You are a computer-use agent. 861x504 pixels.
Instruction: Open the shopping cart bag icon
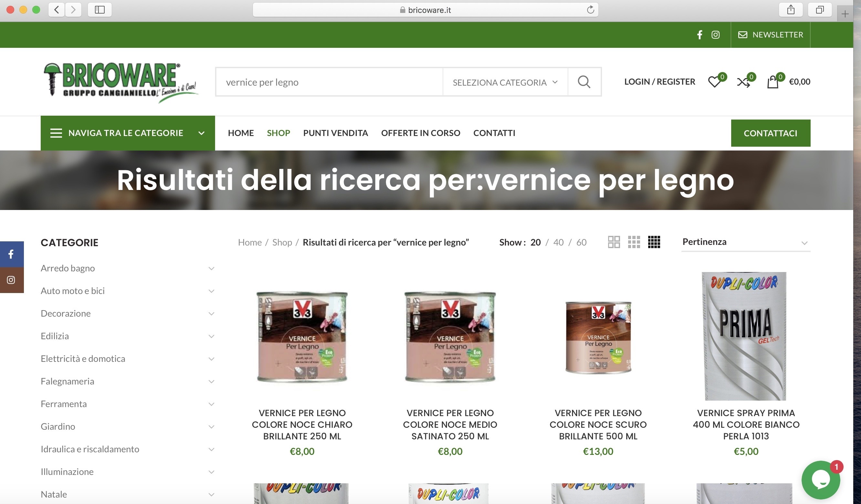click(x=773, y=82)
